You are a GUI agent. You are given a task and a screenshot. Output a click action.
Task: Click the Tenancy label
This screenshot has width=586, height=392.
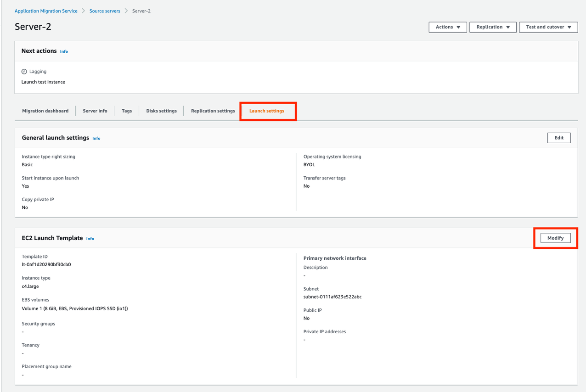[x=31, y=345]
